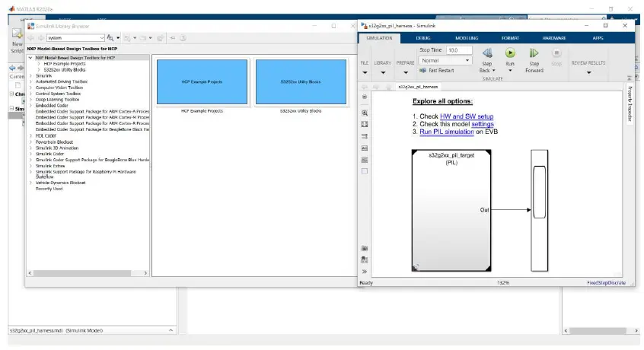Image resolution: width=644 pixels, height=350 pixels.
Task: Click the Run PIL simulation link
Action: point(446,132)
